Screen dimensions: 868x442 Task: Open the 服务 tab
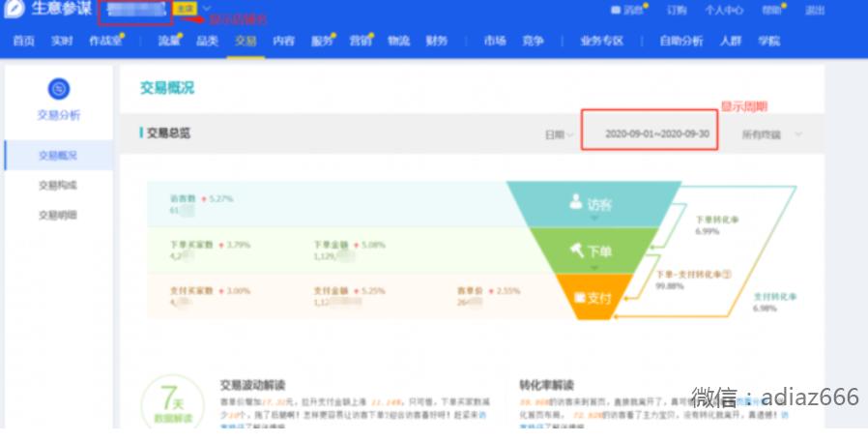click(x=322, y=41)
